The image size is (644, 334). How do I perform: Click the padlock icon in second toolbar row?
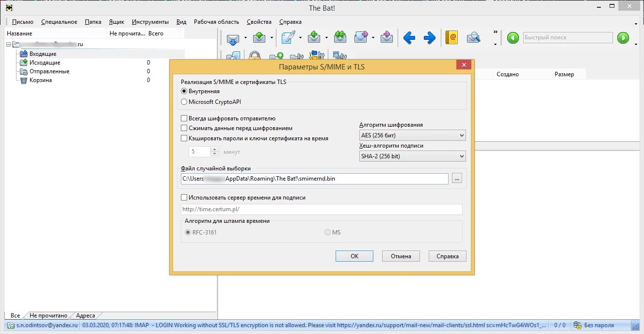[x=255, y=56]
